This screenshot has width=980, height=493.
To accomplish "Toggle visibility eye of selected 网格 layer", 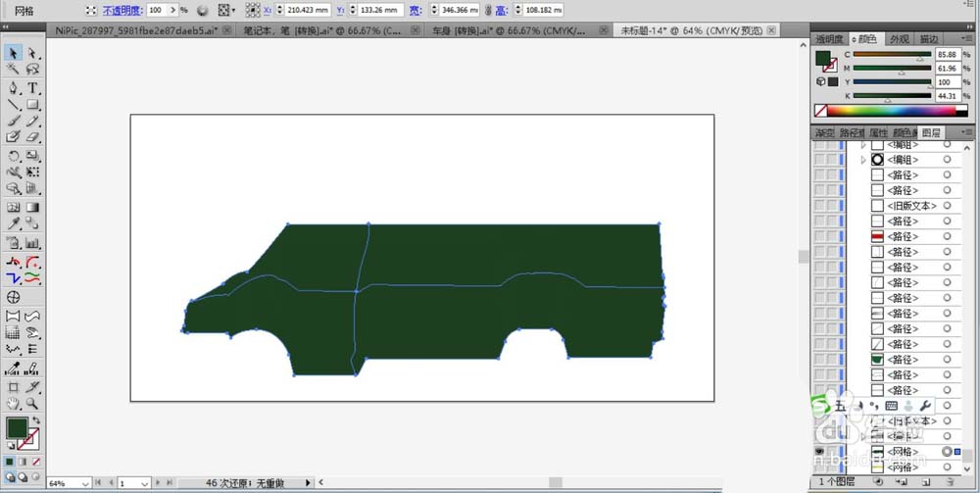I will (x=818, y=452).
